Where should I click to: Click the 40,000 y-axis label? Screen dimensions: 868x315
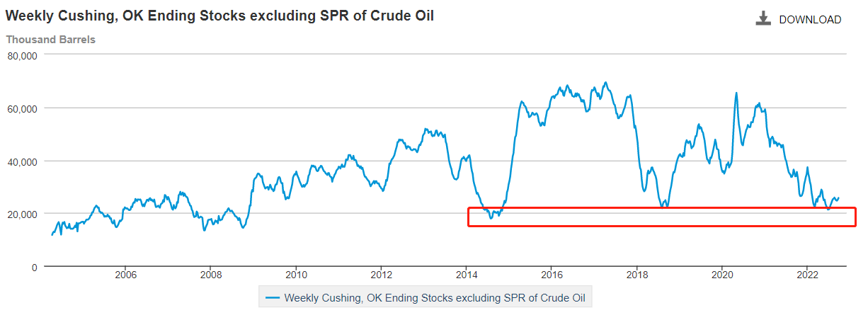pos(22,161)
